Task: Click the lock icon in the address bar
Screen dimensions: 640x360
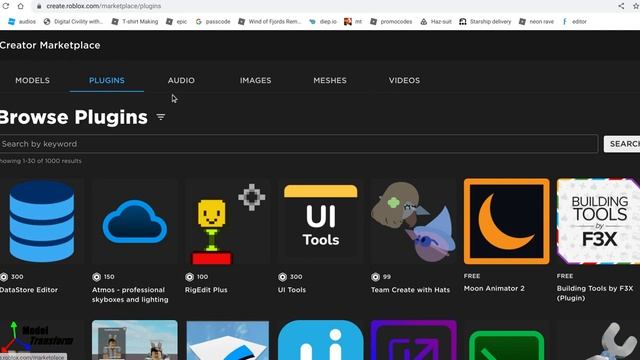Action: (x=39, y=6)
